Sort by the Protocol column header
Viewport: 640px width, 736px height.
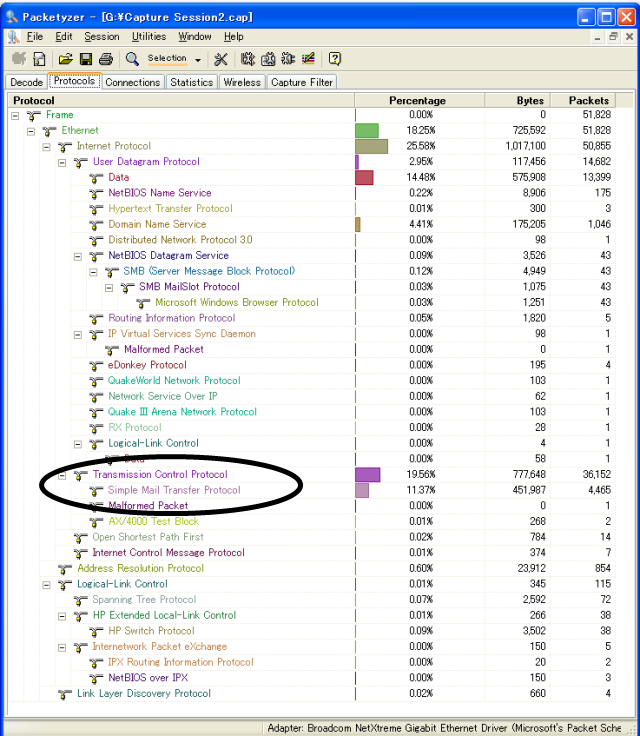tap(181, 100)
